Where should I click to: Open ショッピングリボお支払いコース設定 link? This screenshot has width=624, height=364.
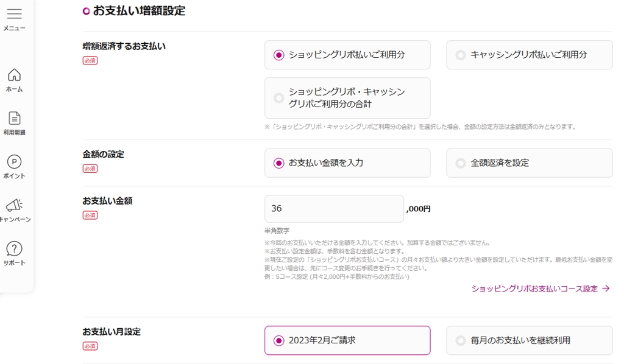[x=534, y=289]
